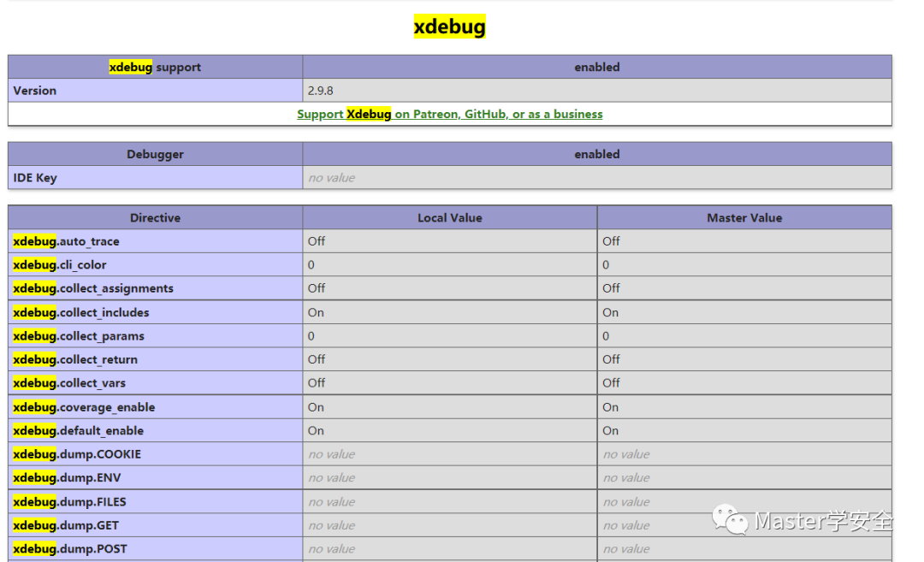924x562 pixels.
Task: Select the xdebug.dump.POST directive name
Action: tap(69, 550)
